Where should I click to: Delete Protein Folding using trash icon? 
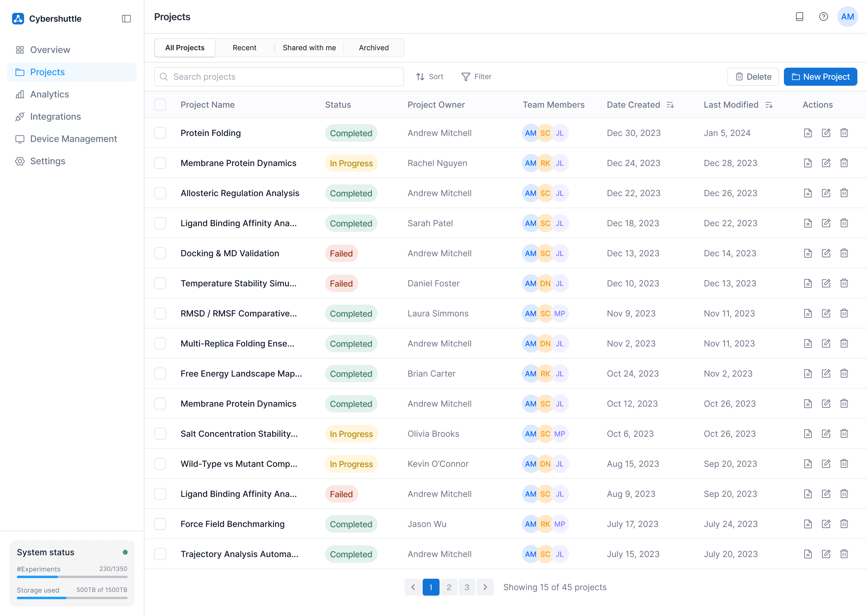coord(844,133)
